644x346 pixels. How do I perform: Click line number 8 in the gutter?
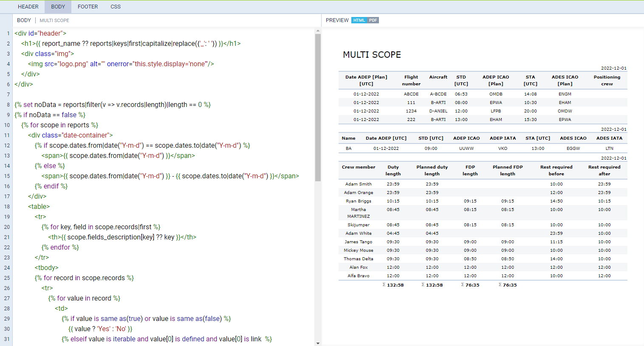pos(8,104)
